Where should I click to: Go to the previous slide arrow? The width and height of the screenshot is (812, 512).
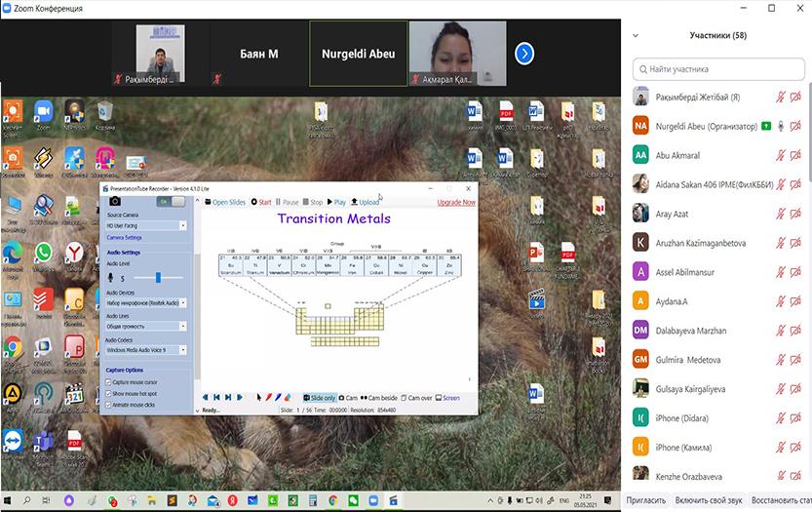pos(205,398)
